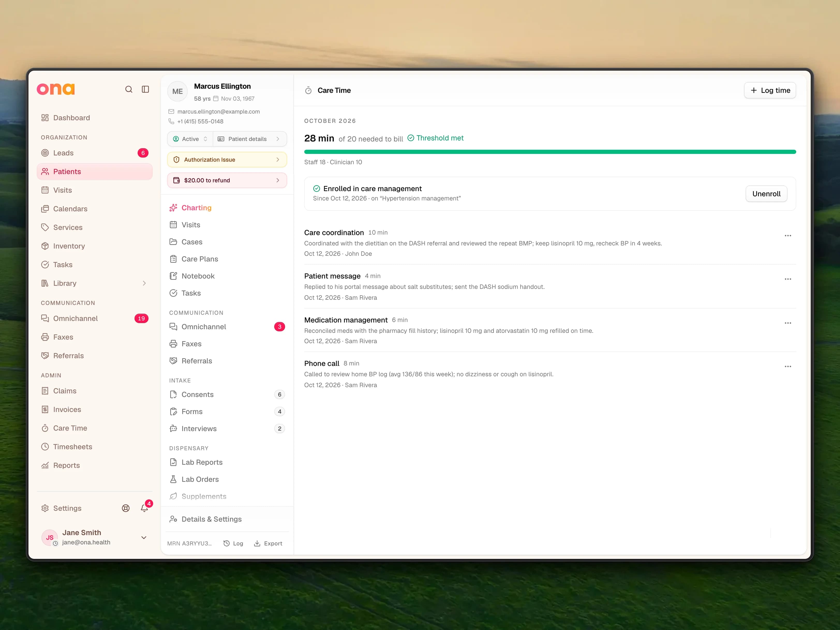Click the Threshold met status label
The width and height of the screenshot is (840, 630).
point(436,138)
